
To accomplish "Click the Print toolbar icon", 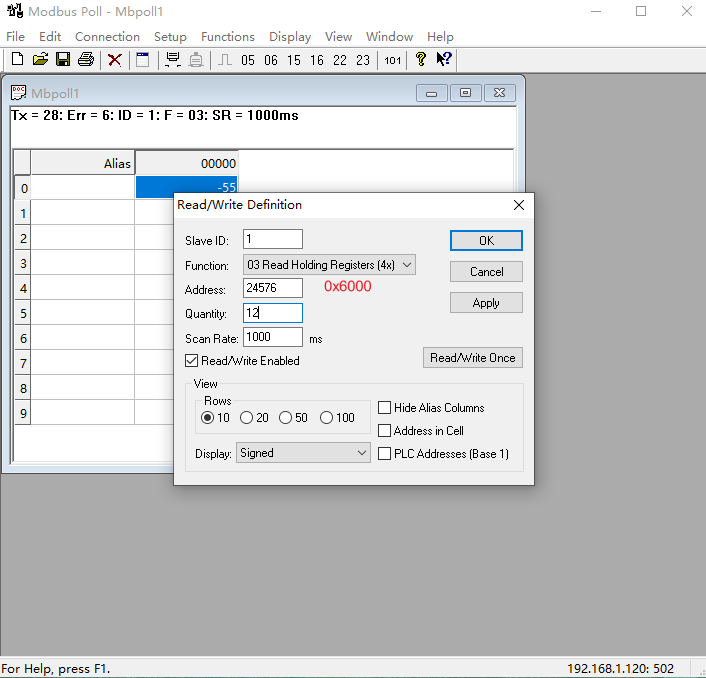I will tap(86, 60).
